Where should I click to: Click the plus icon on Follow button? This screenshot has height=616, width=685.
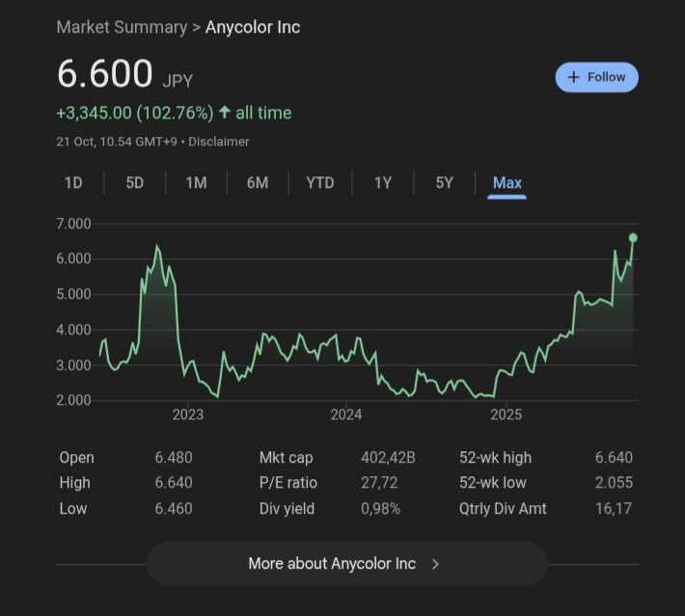(574, 77)
